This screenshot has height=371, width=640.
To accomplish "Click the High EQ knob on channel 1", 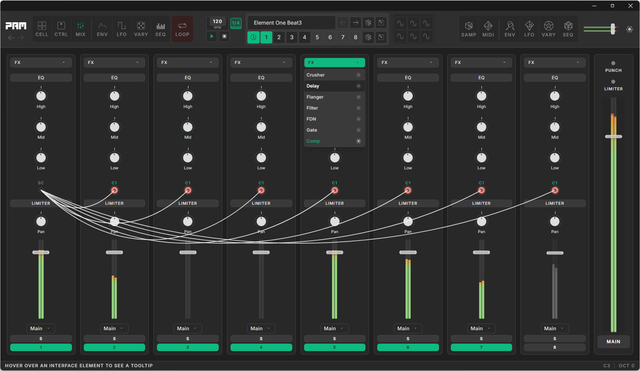I will tap(41, 96).
